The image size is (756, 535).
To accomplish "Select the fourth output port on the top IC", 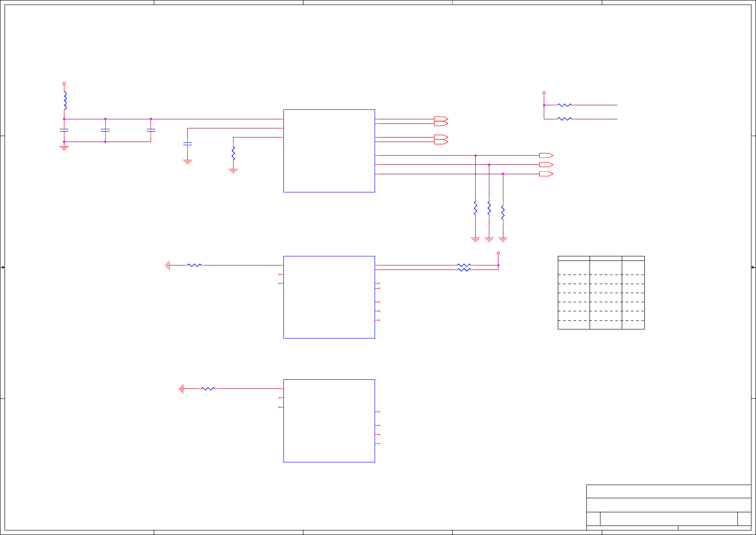I will click(x=441, y=142).
